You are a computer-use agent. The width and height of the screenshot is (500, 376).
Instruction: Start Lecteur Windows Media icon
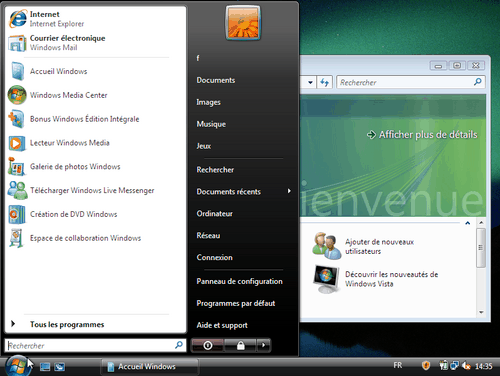point(17,143)
